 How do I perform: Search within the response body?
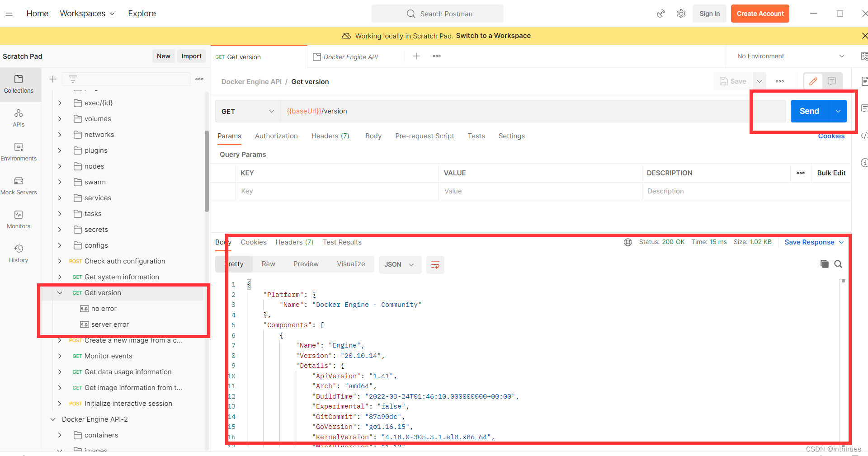839,264
